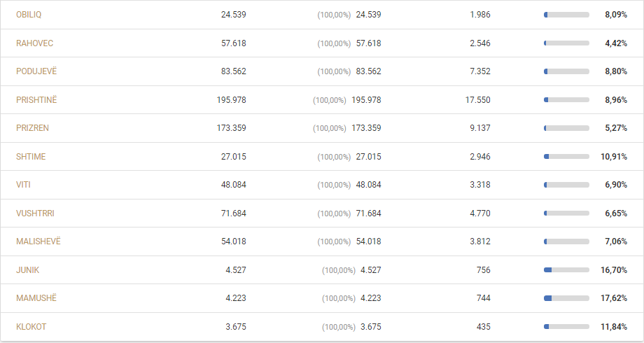This screenshot has height=343, width=644.
Task: Click the PRIZREN municipality link
Action: [x=32, y=128]
